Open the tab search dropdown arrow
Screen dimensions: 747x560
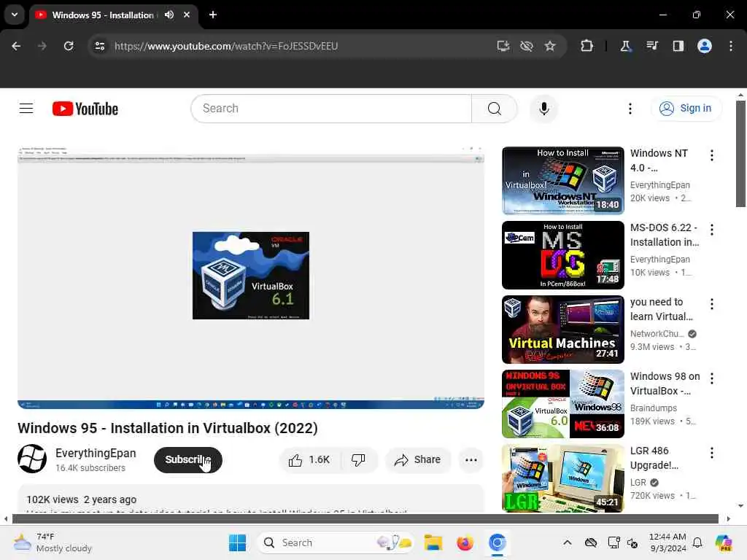coord(15,15)
